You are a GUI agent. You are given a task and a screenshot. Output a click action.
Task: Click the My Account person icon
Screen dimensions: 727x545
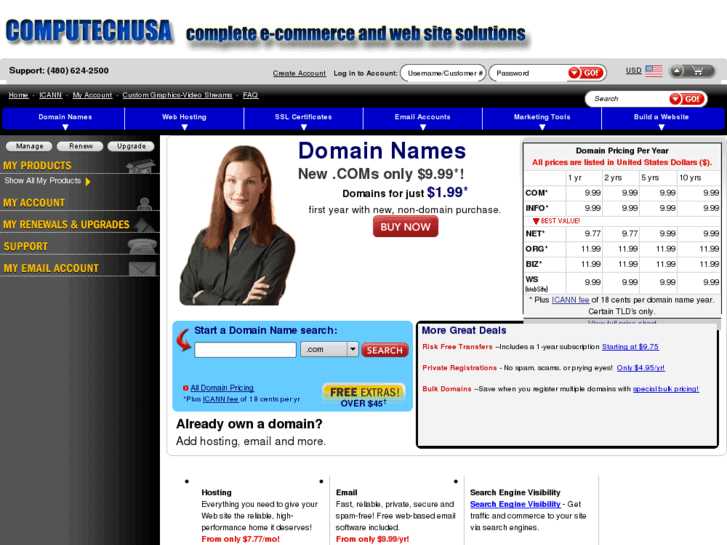(x=145, y=203)
